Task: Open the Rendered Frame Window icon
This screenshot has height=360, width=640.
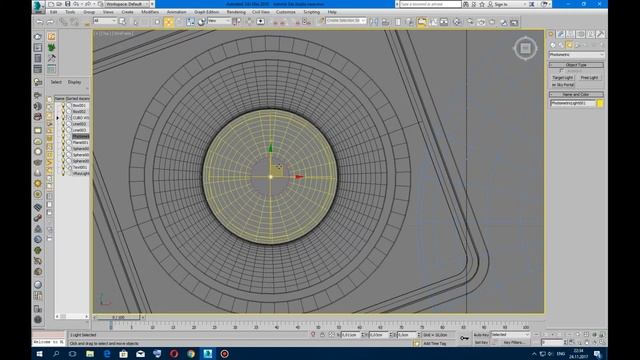Action: click(482, 22)
